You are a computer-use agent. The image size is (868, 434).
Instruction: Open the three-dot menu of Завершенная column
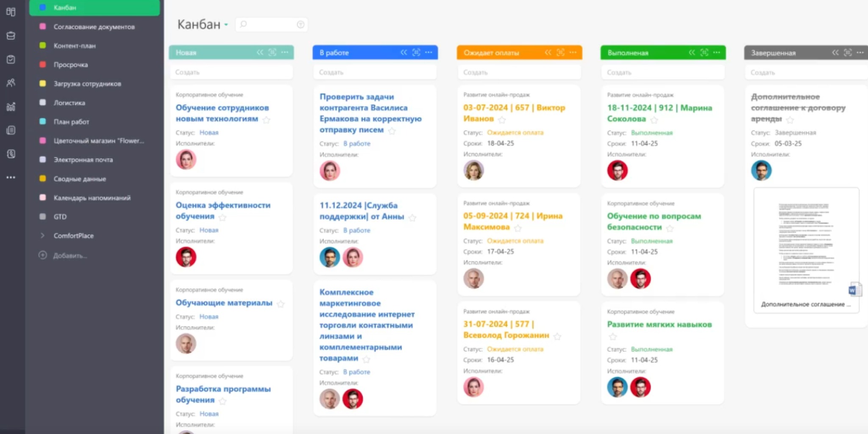(860, 53)
